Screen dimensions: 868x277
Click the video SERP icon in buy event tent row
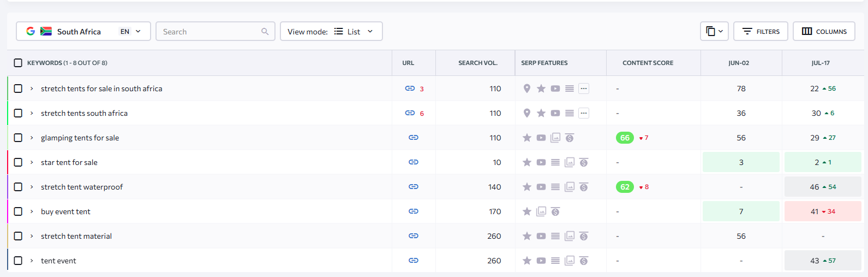(x=541, y=211)
